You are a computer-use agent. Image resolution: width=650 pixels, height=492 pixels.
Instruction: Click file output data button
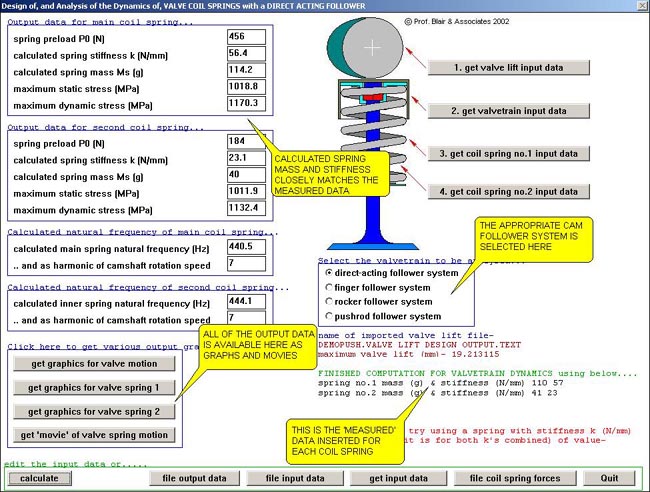tap(194, 478)
